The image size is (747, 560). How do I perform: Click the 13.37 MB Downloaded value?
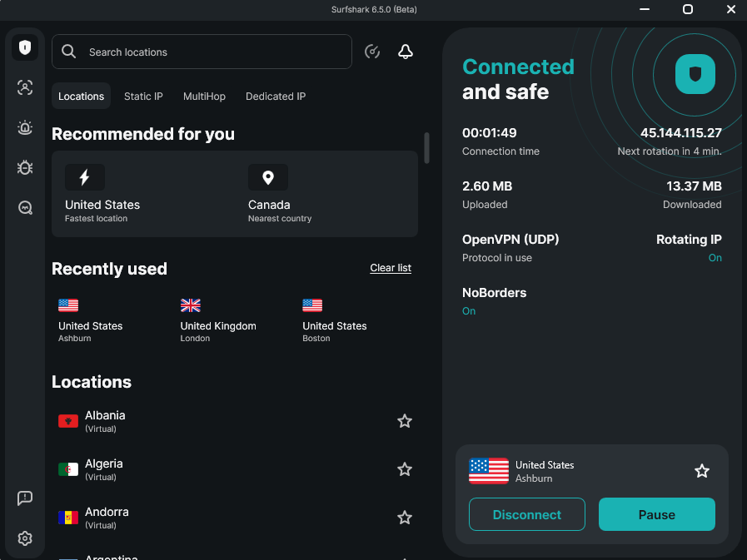pyautogui.click(x=695, y=186)
